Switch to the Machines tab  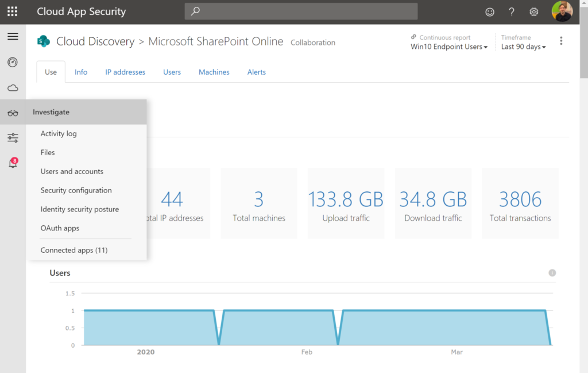214,72
